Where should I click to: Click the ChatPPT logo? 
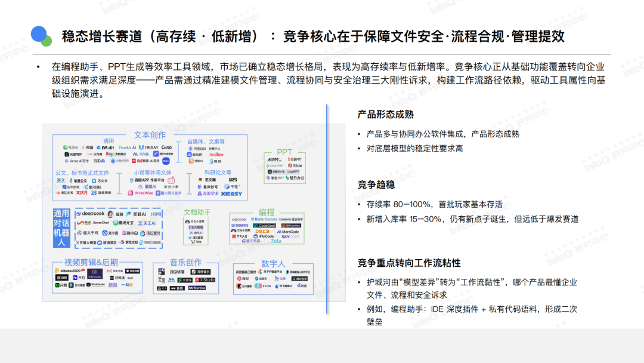275,165
